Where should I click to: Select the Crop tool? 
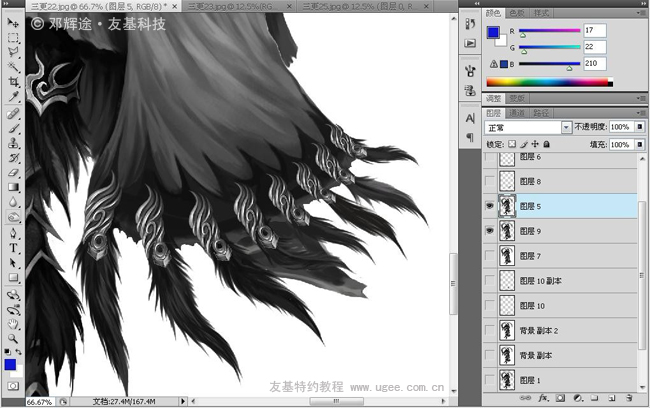pyautogui.click(x=13, y=83)
